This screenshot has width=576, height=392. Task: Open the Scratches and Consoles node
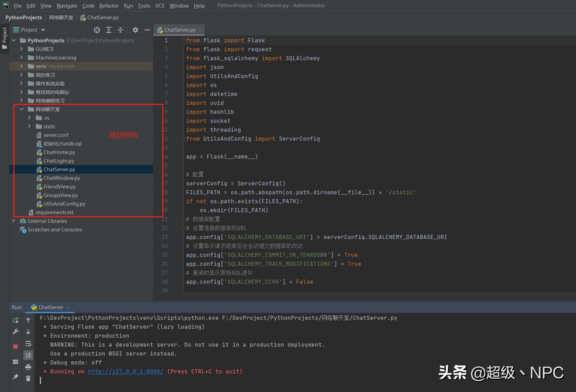coord(55,229)
